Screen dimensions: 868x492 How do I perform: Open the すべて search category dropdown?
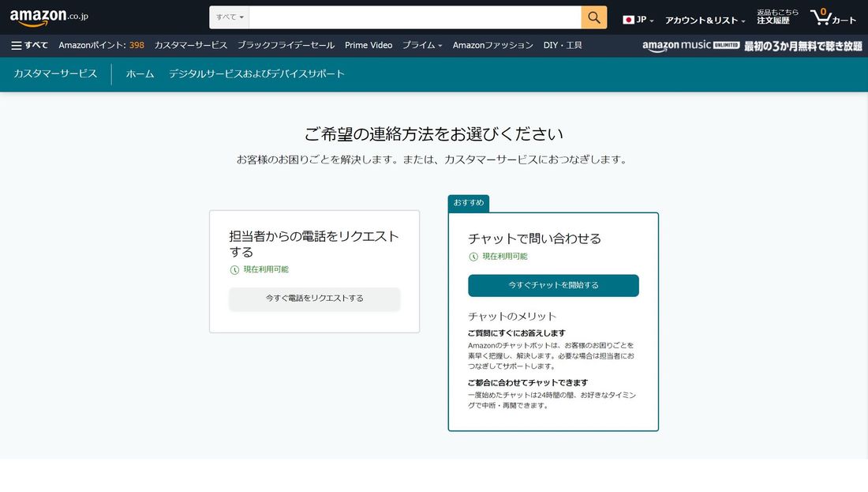(x=229, y=17)
